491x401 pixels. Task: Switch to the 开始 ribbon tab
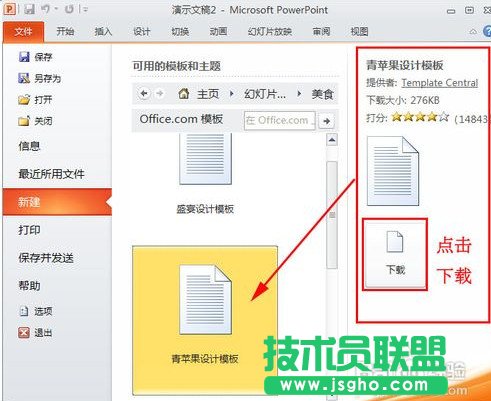[65, 32]
